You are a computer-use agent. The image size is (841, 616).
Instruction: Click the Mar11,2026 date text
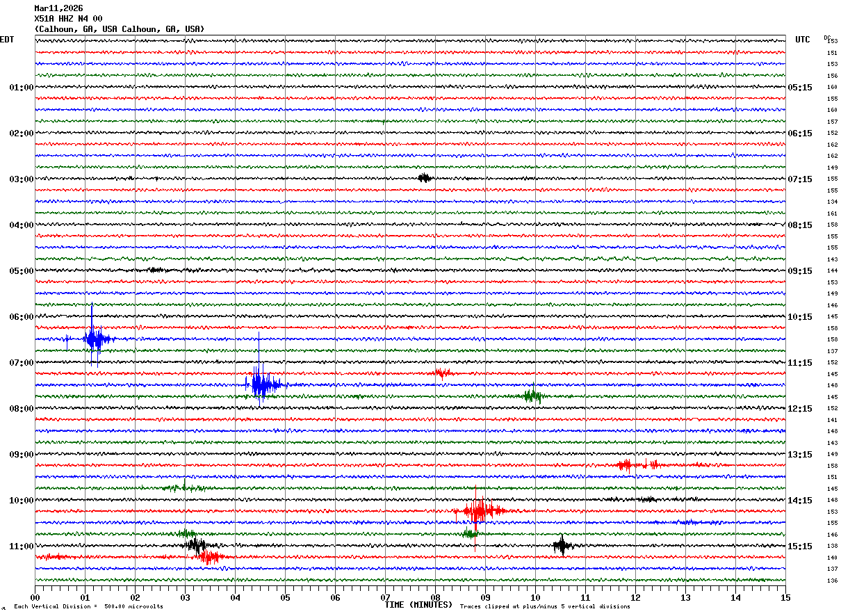coord(58,8)
